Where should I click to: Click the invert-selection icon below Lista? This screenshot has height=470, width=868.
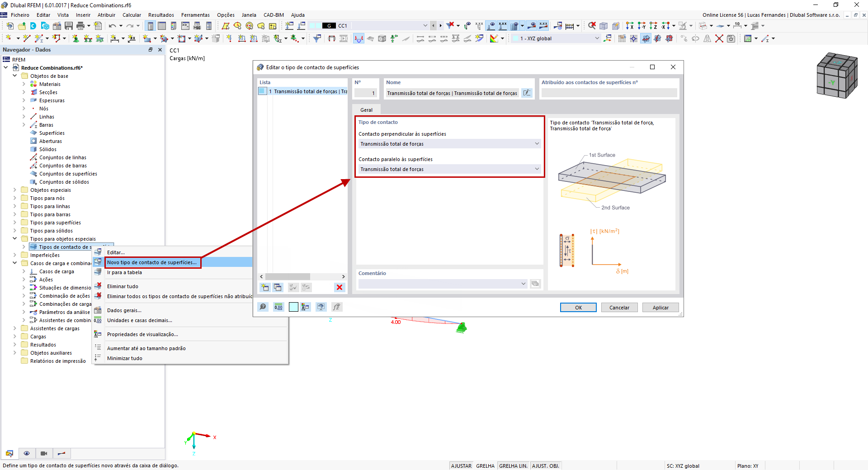tap(306, 287)
